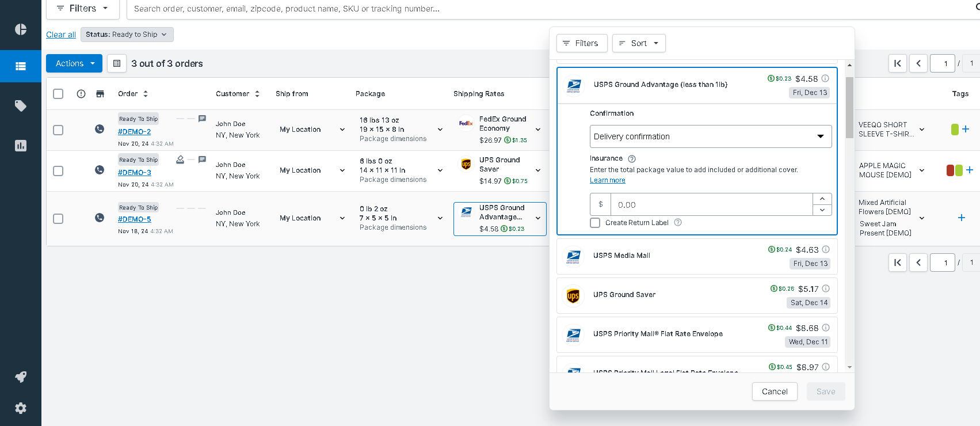Click the alert column header icon

(81, 94)
